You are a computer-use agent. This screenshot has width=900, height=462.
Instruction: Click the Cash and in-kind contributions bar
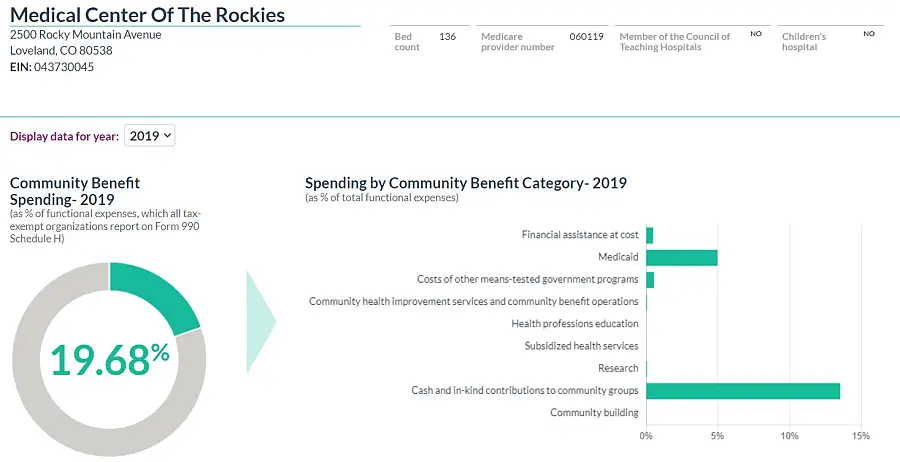tap(743, 390)
